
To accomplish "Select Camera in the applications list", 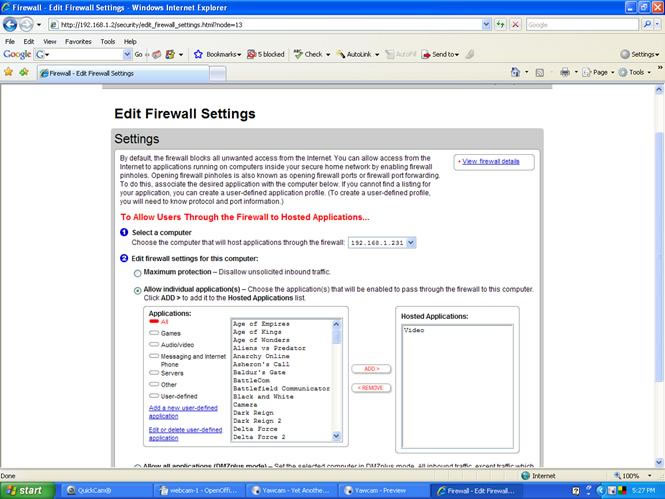I will pos(245,404).
